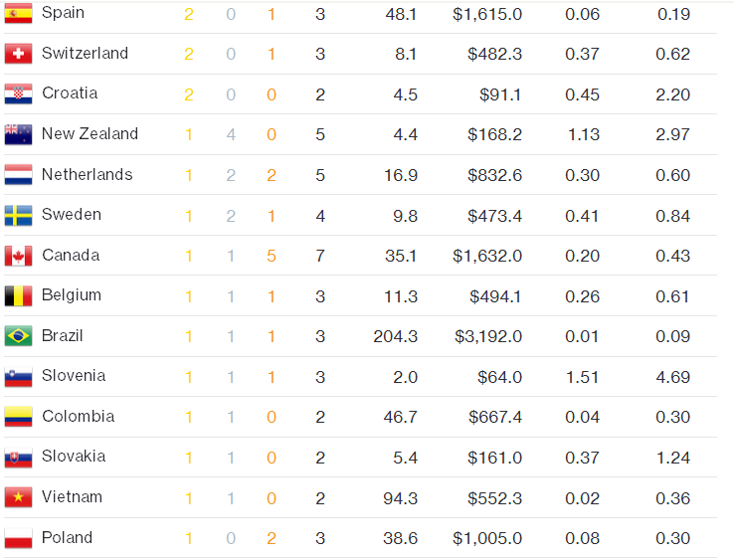Click the Sweden flag icon
The width and height of the screenshot is (734, 560).
pos(18,215)
